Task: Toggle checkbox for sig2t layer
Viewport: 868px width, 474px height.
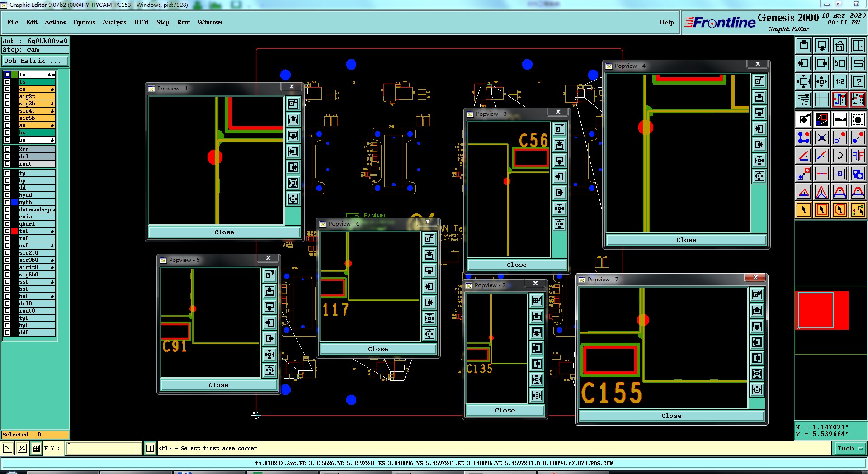Action: click(x=7, y=96)
